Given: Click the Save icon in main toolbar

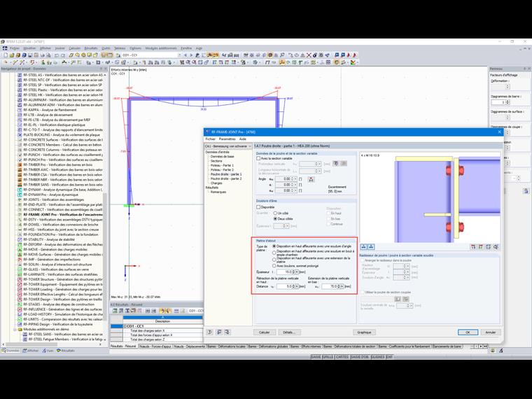Looking at the screenshot, I should pos(30,55).
